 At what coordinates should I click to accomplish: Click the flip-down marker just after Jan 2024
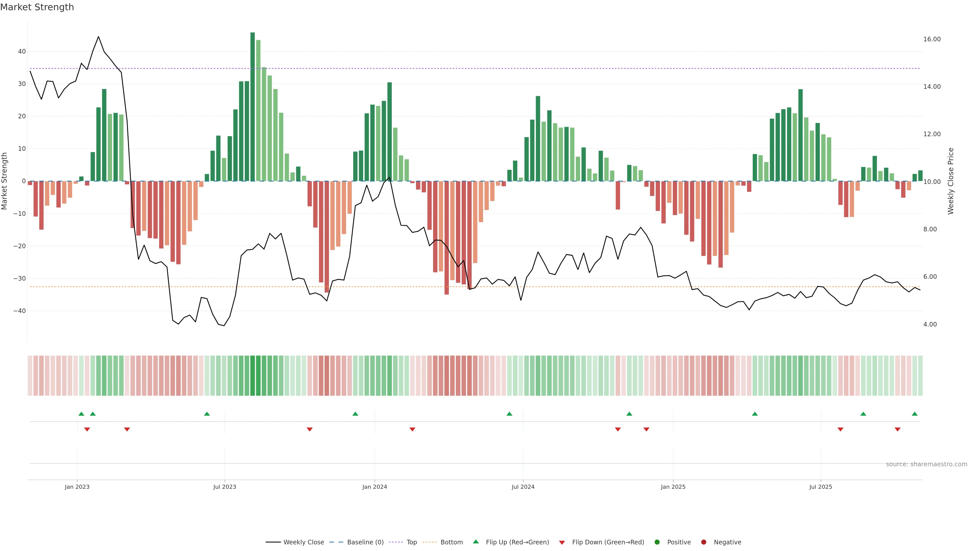point(412,429)
